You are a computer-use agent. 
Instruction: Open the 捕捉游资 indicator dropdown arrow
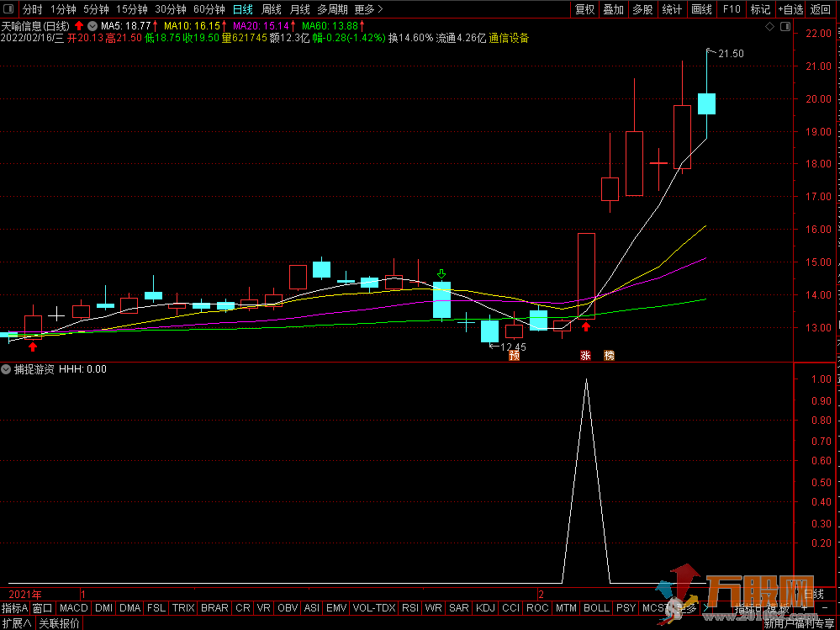[7, 369]
